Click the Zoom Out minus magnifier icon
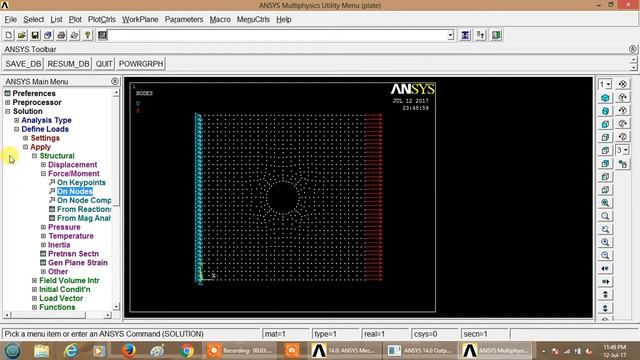 point(605,255)
